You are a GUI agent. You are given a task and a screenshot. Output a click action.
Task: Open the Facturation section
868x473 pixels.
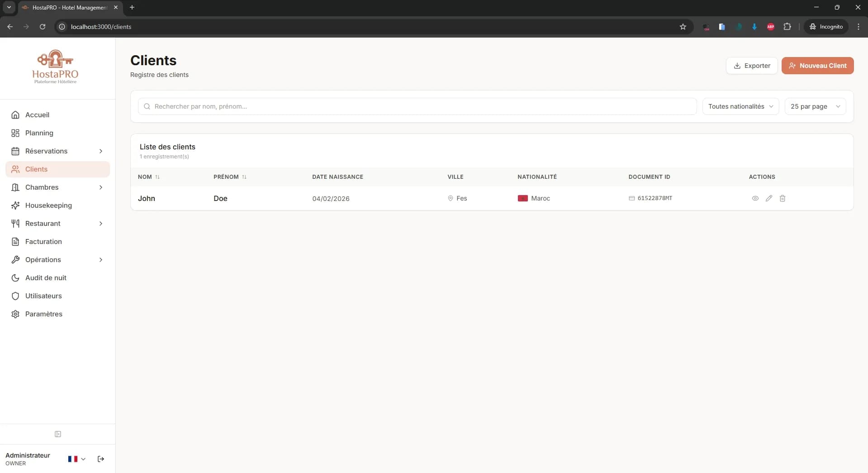[42, 241]
